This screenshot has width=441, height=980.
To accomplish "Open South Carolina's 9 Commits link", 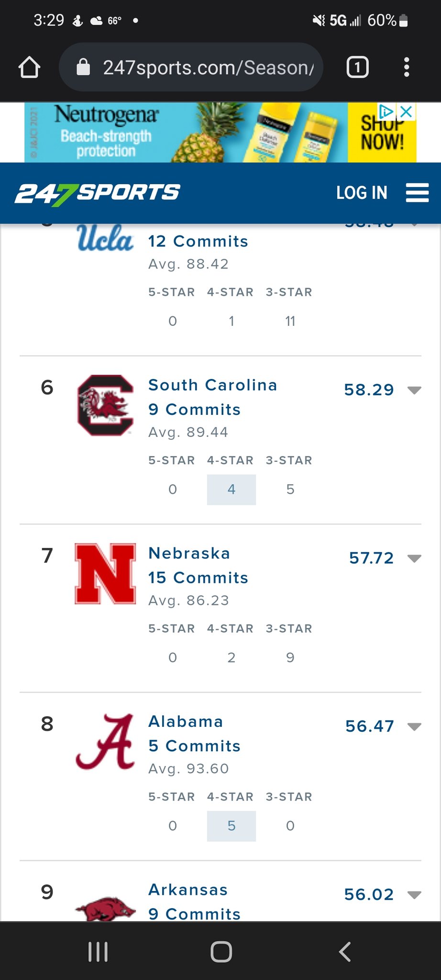I will [194, 410].
